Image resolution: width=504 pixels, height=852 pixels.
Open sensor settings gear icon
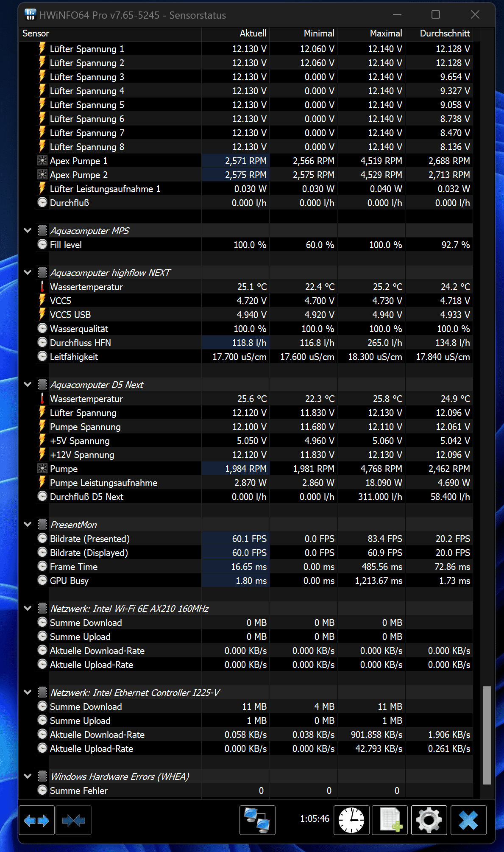pyautogui.click(x=429, y=820)
